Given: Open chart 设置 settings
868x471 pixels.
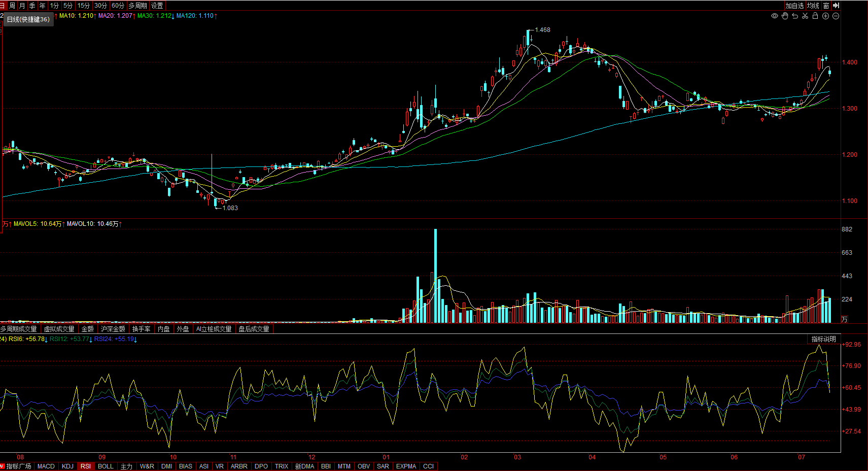Looking at the screenshot, I should coord(157,6).
